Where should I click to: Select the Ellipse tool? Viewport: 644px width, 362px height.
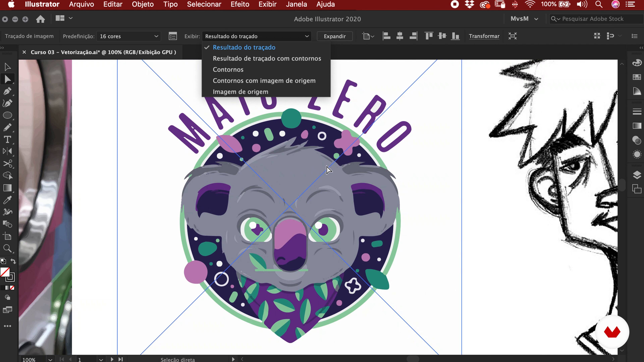pyautogui.click(x=7, y=115)
